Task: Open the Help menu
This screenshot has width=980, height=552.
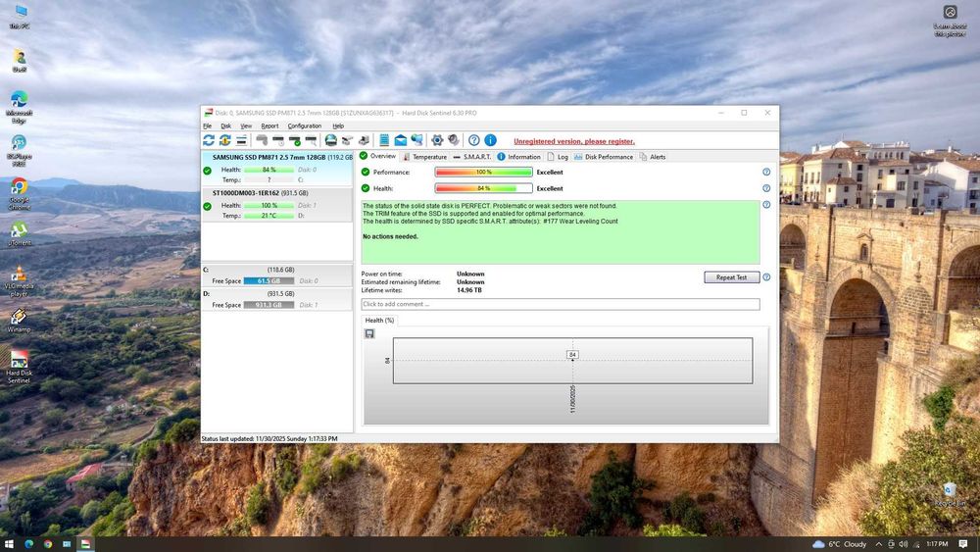Action: 338,125
